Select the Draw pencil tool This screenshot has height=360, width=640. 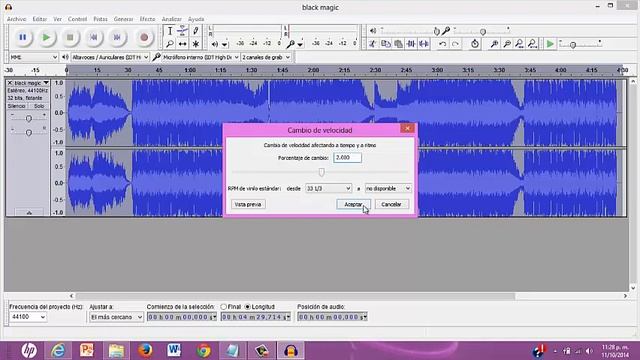pos(196,31)
